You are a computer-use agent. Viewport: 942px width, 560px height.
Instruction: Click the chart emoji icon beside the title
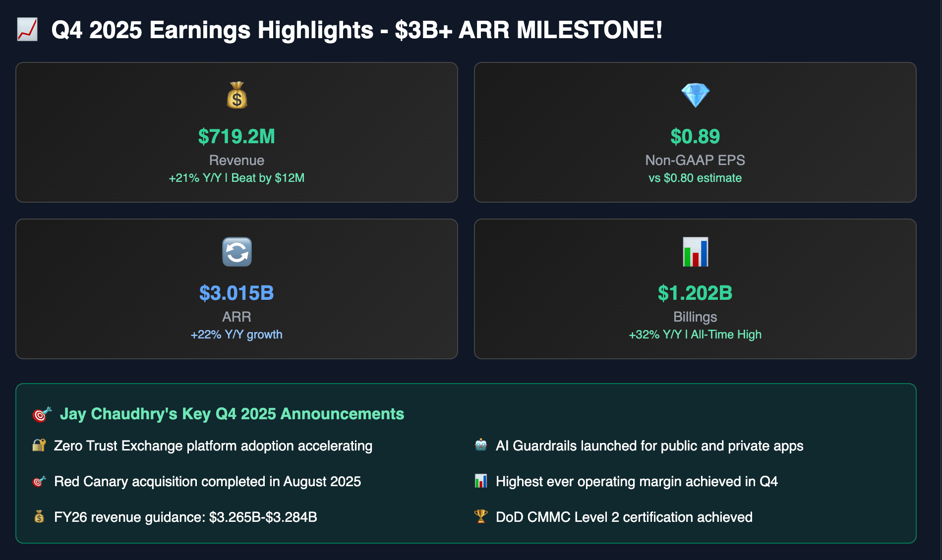coord(27,30)
